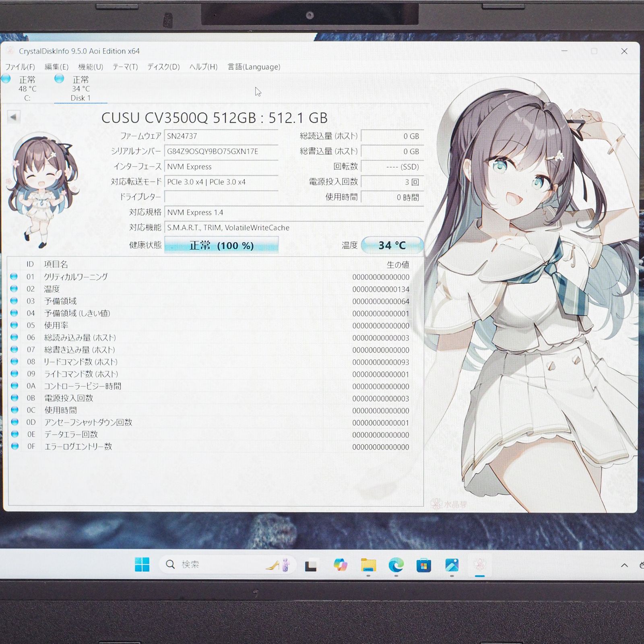Open Task View from the taskbar

coord(310,566)
